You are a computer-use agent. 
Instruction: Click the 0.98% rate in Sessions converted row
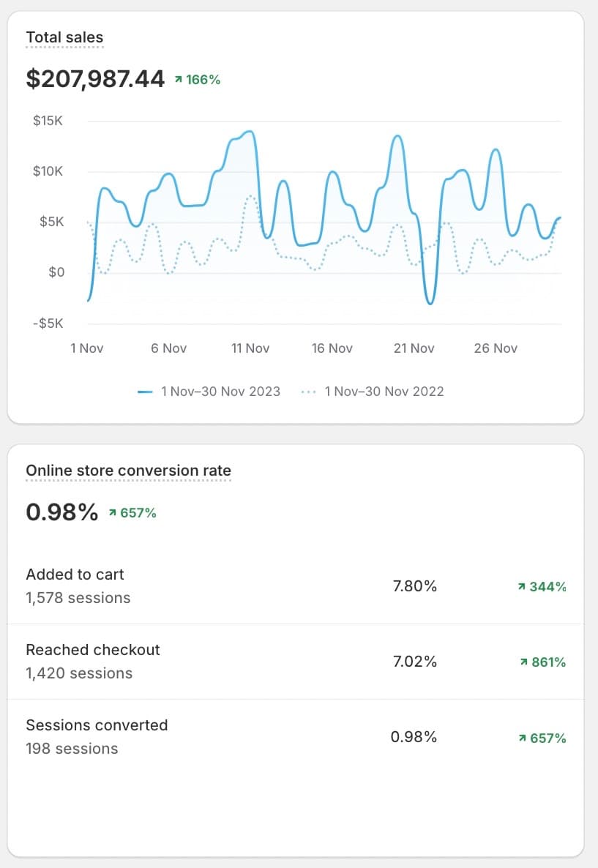coord(414,737)
